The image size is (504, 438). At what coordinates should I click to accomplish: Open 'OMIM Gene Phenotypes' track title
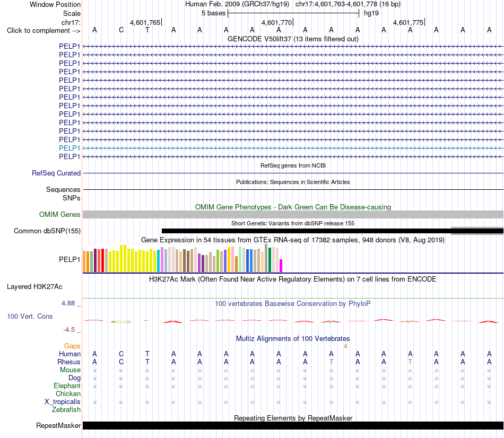[293, 207]
